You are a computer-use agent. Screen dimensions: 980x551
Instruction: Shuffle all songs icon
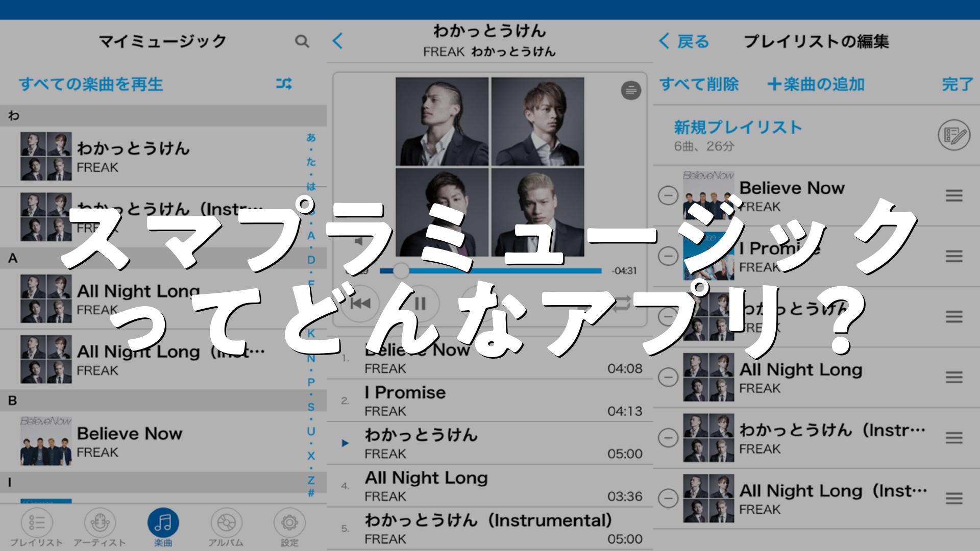[x=284, y=84]
